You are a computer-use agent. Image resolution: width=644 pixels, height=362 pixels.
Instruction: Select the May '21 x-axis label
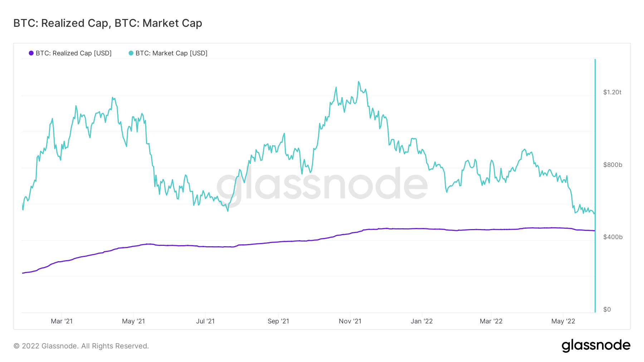tap(133, 321)
